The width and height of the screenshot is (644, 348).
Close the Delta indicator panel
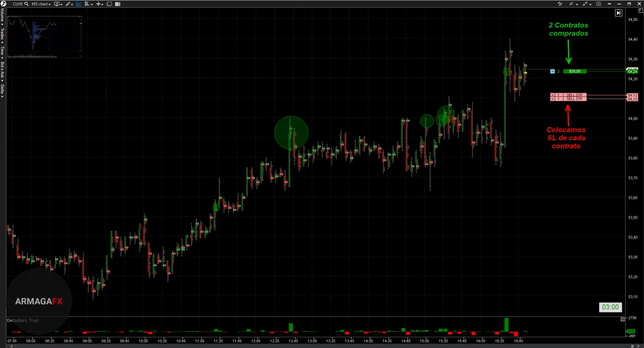tap(622, 319)
